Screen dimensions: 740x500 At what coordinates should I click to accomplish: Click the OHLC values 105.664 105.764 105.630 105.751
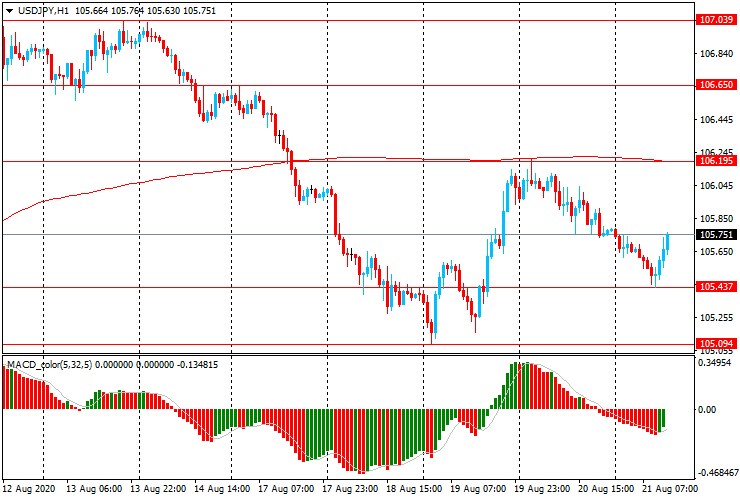(x=145, y=10)
